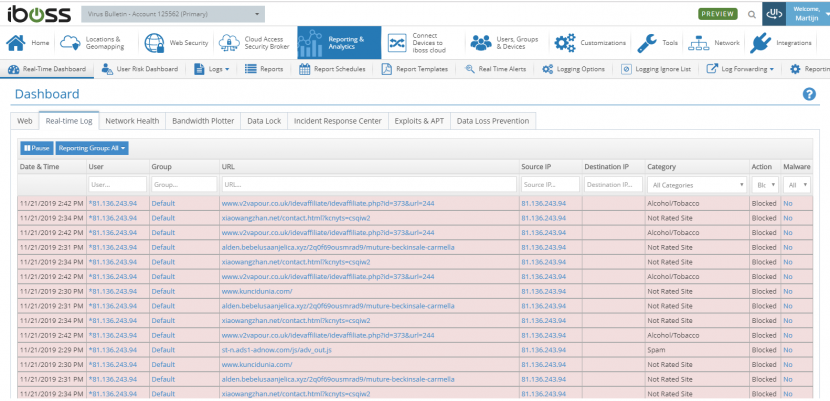Click the Destination IP filter field
The height and width of the screenshot is (401, 830).
(x=614, y=185)
